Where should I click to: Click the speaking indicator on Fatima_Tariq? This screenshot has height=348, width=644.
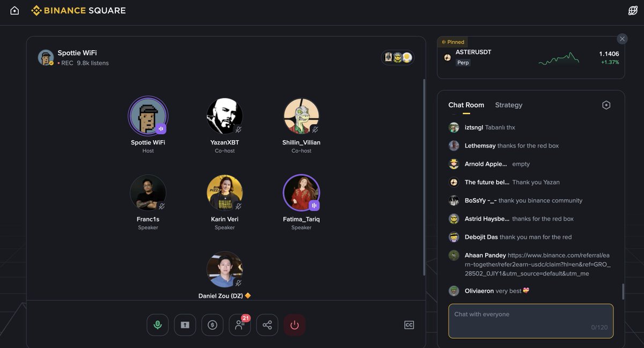(x=315, y=206)
